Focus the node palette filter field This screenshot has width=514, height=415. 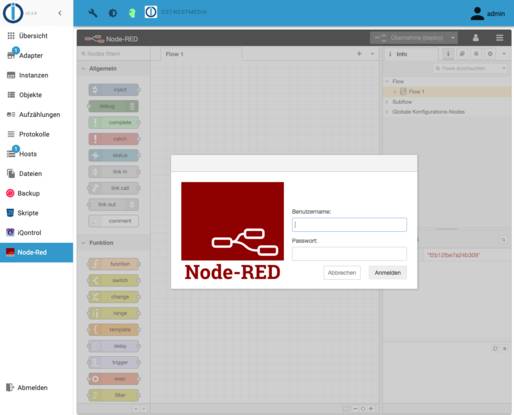pos(113,54)
